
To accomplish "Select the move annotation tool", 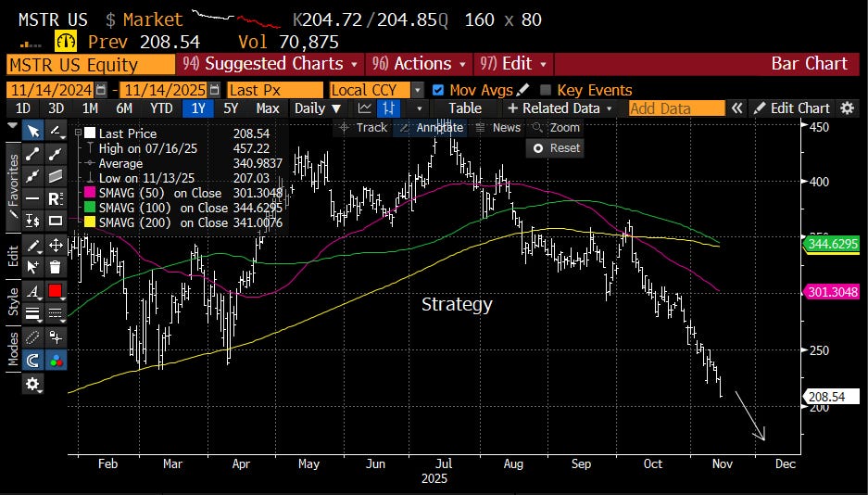I will point(56,246).
